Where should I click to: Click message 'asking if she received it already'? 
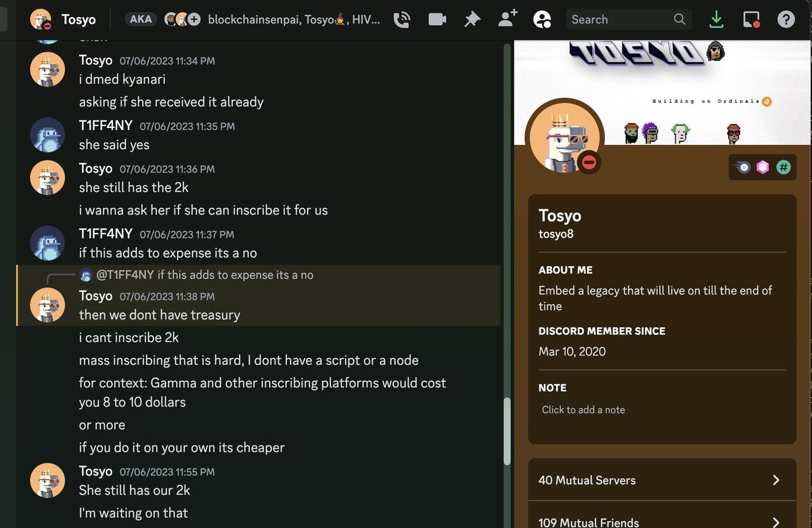(x=171, y=102)
